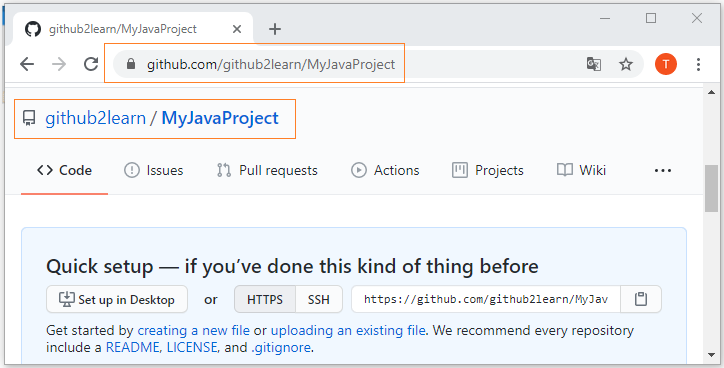The width and height of the screenshot is (724, 368).
Task: Select the HTTPS protocol toggle
Action: tap(265, 299)
